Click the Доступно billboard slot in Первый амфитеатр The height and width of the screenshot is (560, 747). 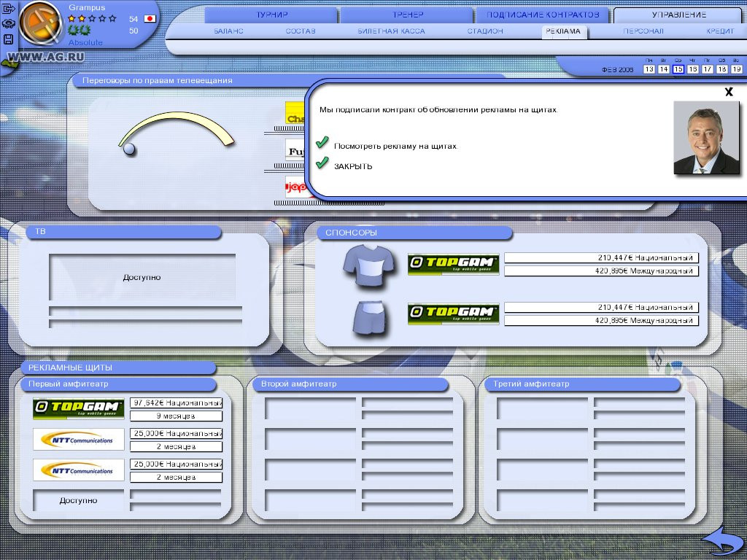coord(79,500)
